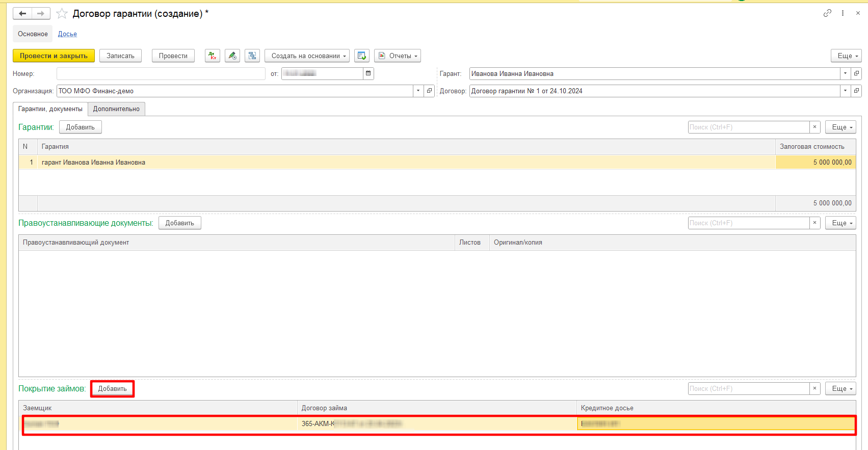Open the top toolbar Еще menu
This screenshot has height=450, width=868.
[x=846, y=56]
